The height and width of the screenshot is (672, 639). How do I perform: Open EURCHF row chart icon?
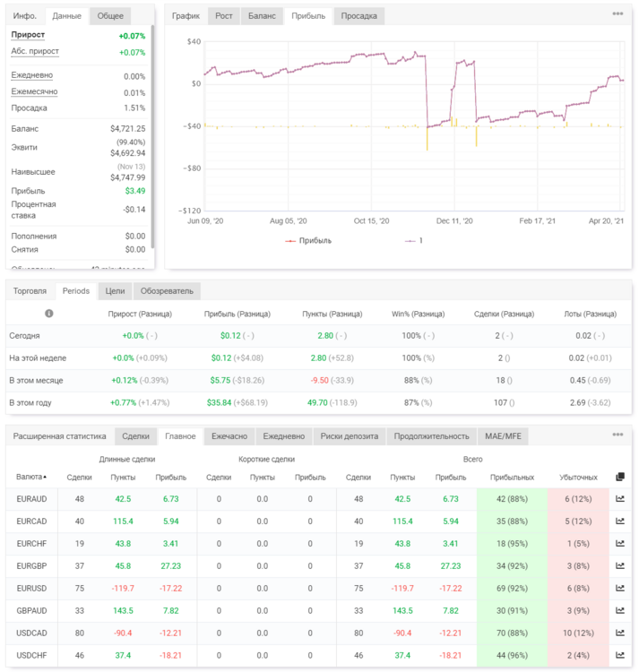[620, 544]
